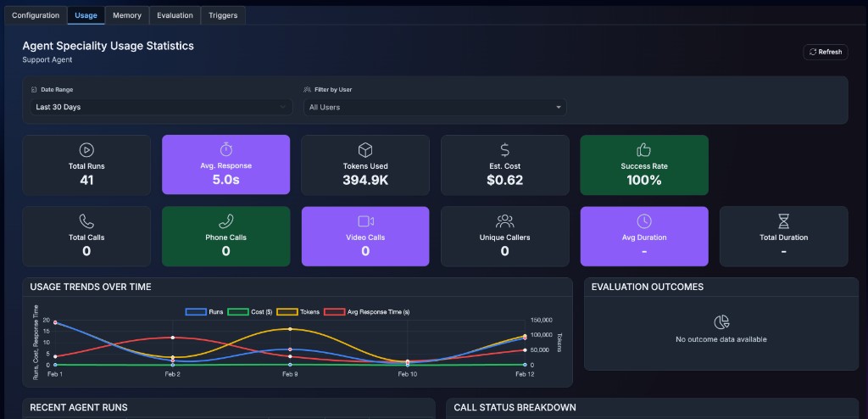Click the yellow Tokens data point at Feb 9
The height and width of the screenshot is (419, 868).
coord(290,328)
